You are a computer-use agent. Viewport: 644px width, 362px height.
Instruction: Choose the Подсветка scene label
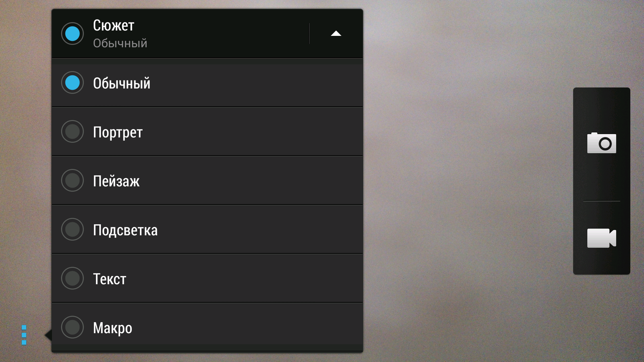pyautogui.click(x=125, y=230)
